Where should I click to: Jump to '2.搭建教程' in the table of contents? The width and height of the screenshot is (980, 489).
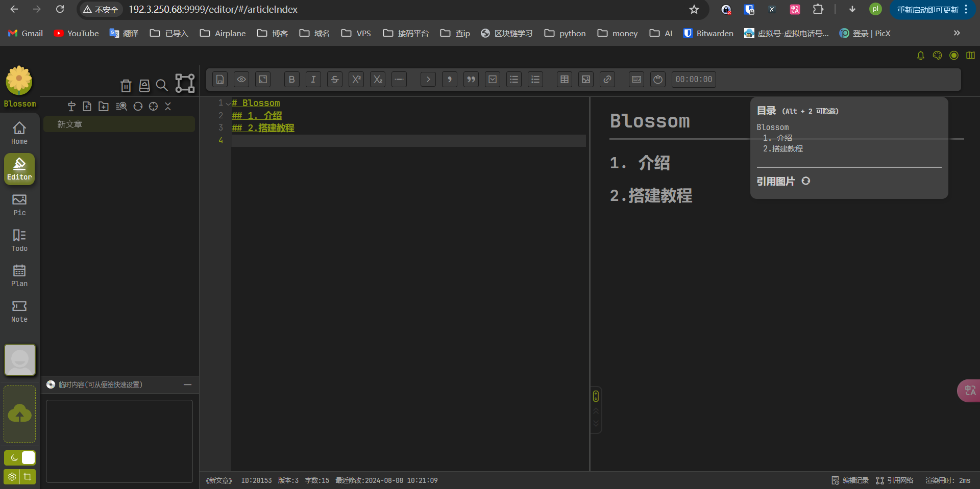[783, 149]
